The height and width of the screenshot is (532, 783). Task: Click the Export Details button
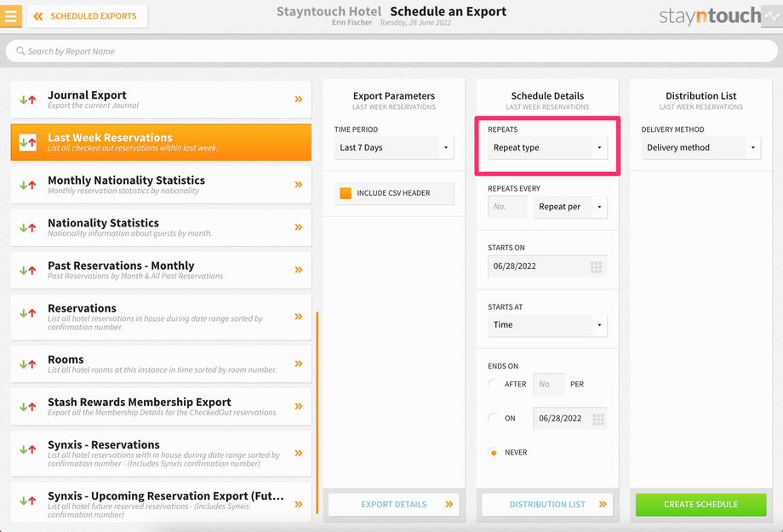click(394, 505)
